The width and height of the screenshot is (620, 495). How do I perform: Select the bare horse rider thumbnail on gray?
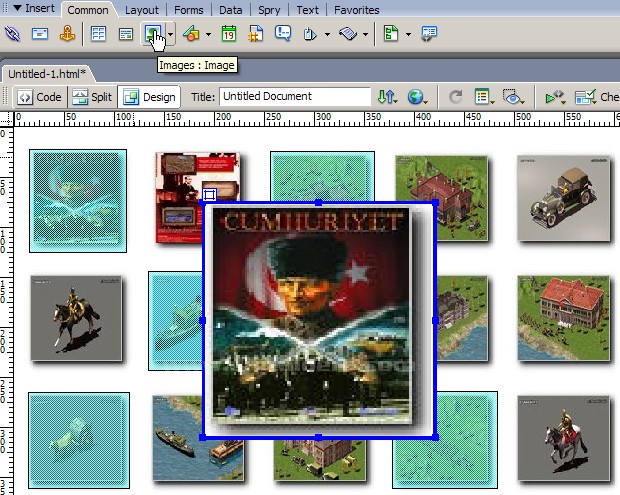click(76, 318)
